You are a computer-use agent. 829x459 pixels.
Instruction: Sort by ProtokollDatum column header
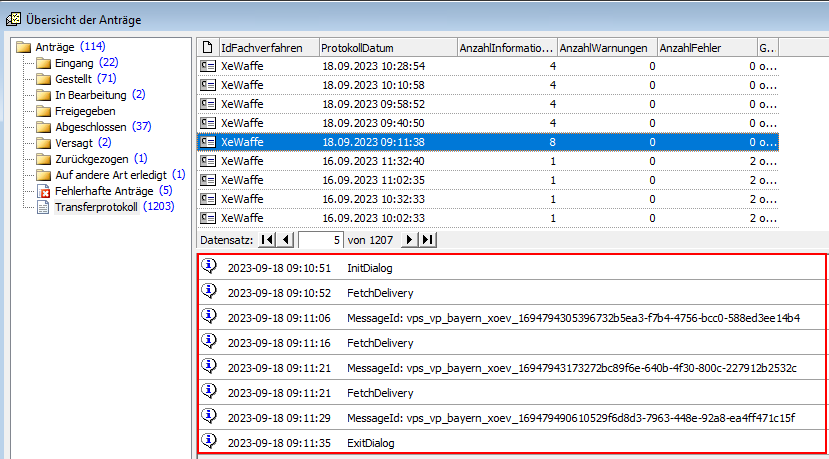click(x=386, y=47)
